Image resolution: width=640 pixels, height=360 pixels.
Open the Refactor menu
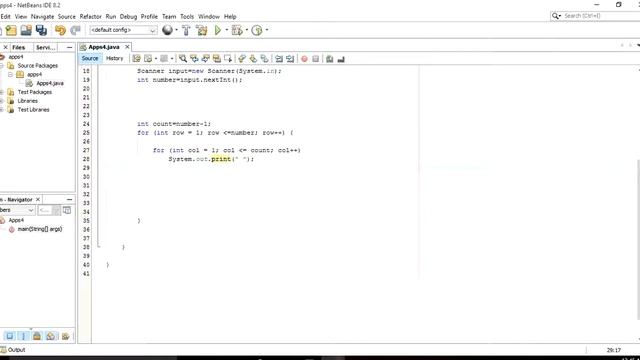click(90, 16)
